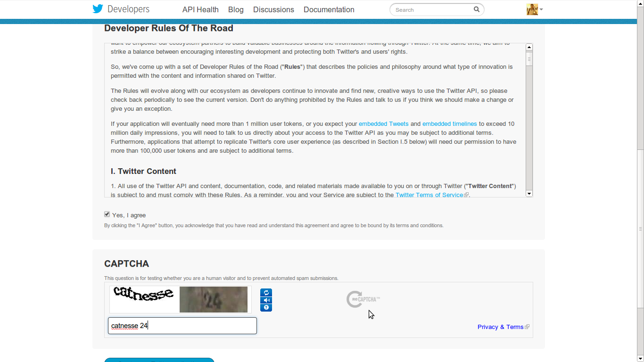Follow the embedded timelines link

pos(449,123)
